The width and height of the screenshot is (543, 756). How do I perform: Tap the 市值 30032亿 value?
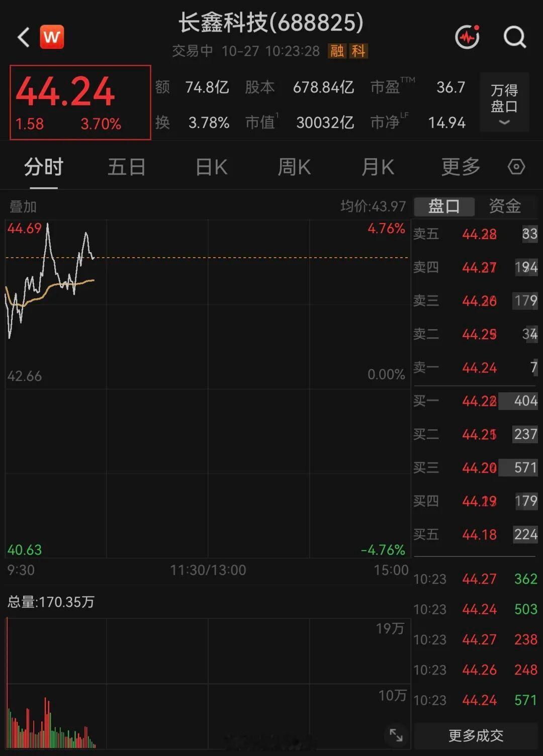click(325, 123)
